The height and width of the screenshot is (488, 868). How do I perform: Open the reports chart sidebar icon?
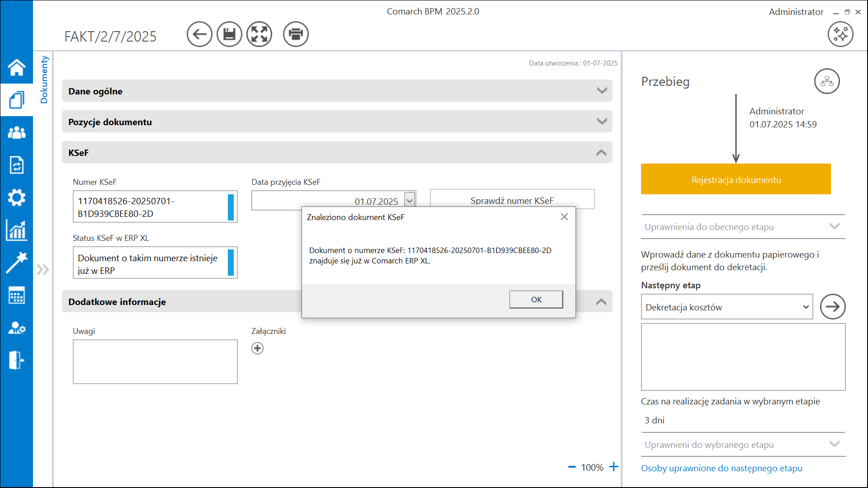pos(17,230)
